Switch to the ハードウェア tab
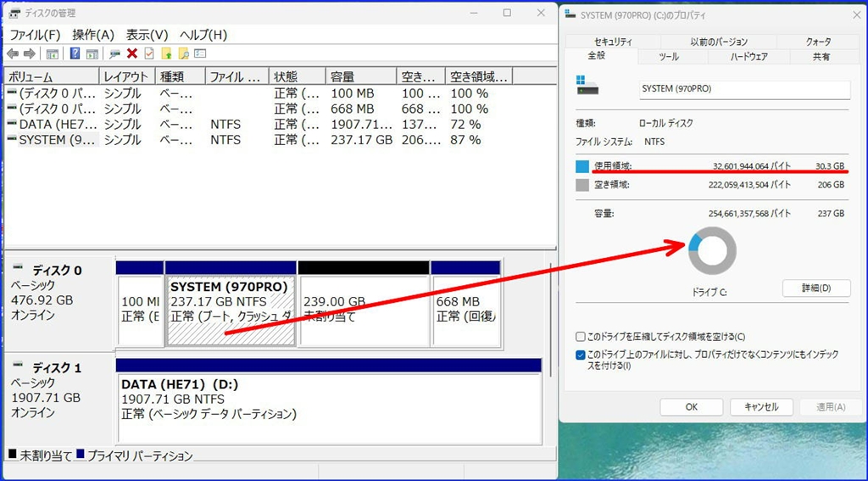Viewport: 868px width, 481px height. [x=749, y=57]
